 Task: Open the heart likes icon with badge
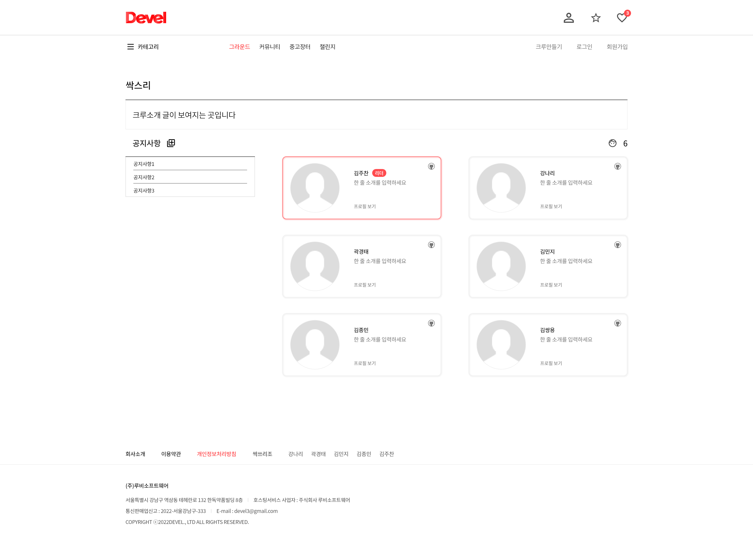622,18
